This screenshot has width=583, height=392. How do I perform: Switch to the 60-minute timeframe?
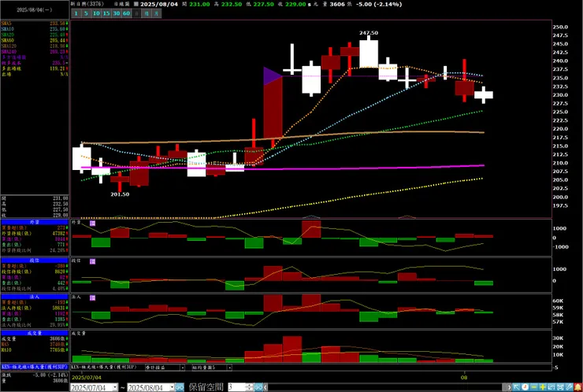tap(126, 13)
